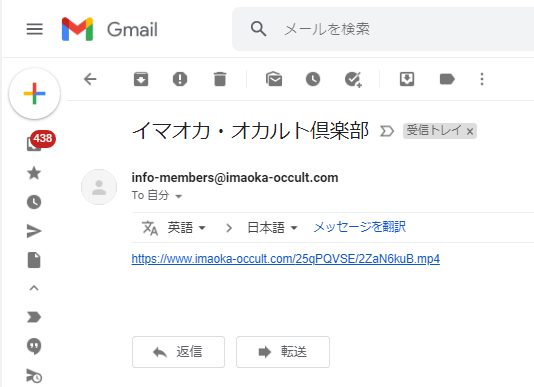The height and width of the screenshot is (387, 534).
Task: Open the main menu hamburger icon
Action: (x=35, y=29)
